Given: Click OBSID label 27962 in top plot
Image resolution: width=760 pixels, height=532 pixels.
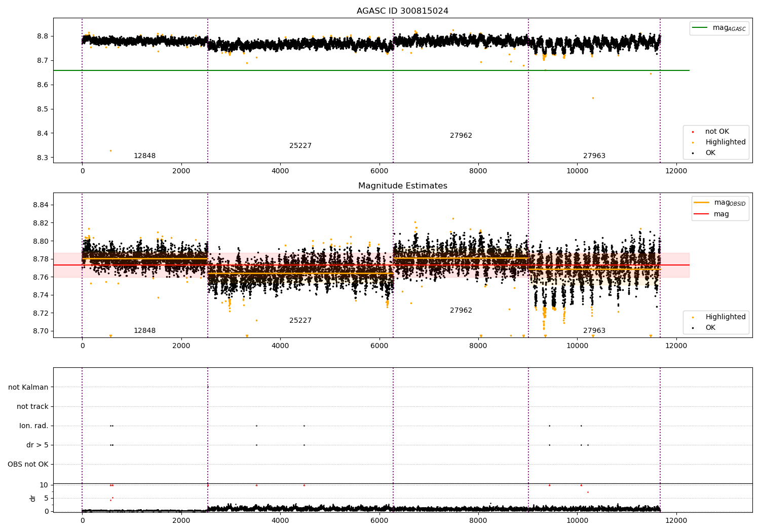Looking at the screenshot, I should (x=461, y=136).
